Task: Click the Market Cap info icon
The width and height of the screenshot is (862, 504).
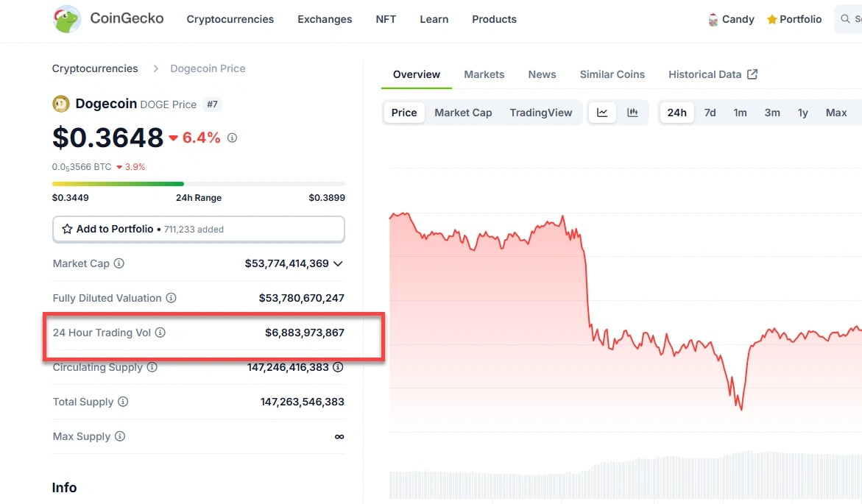Action: [119, 263]
